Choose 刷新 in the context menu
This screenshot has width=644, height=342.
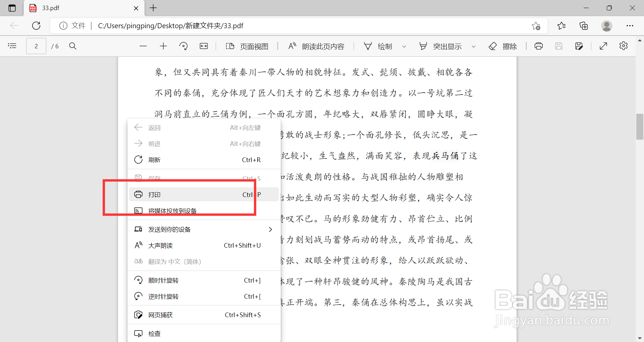pos(204,160)
